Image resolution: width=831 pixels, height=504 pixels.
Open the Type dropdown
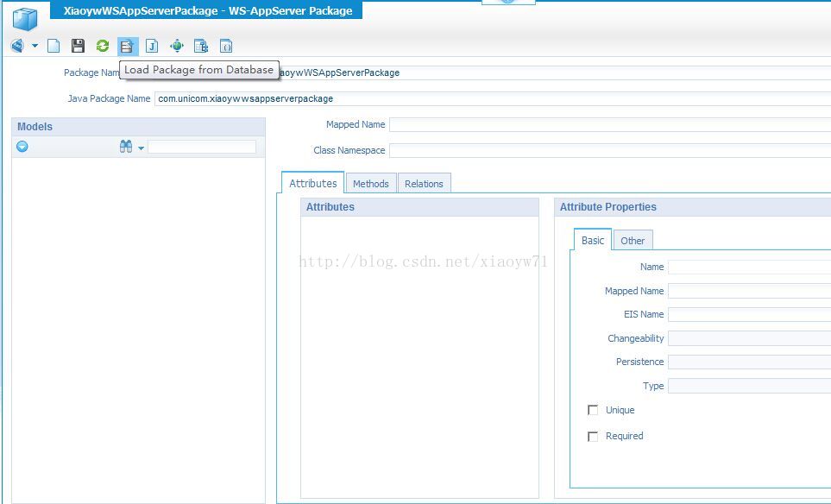[x=749, y=386]
